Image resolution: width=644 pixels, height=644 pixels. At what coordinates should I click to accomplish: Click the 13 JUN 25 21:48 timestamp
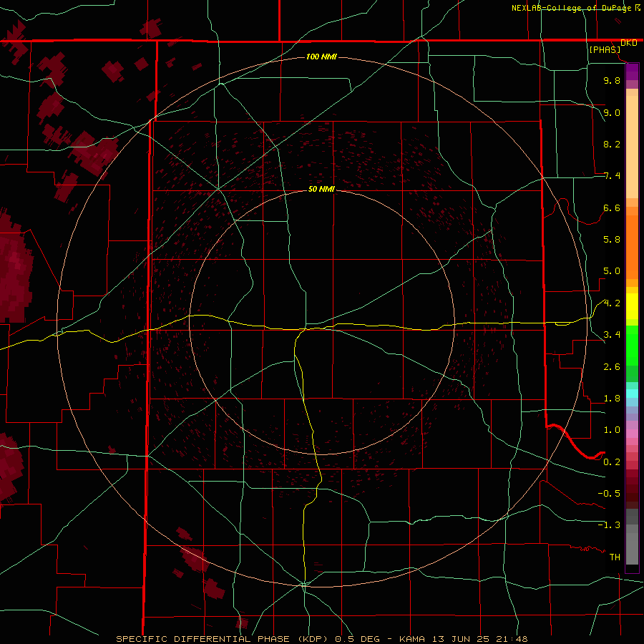click(479, 639)
